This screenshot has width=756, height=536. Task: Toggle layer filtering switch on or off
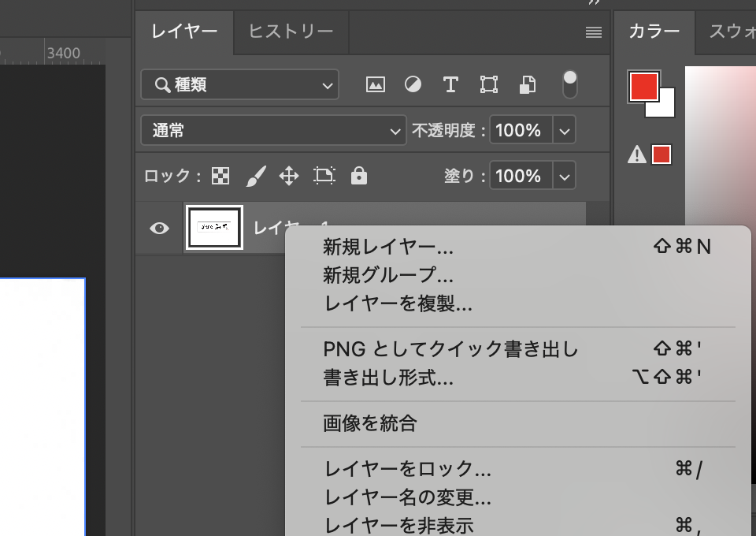click(570, 84)
